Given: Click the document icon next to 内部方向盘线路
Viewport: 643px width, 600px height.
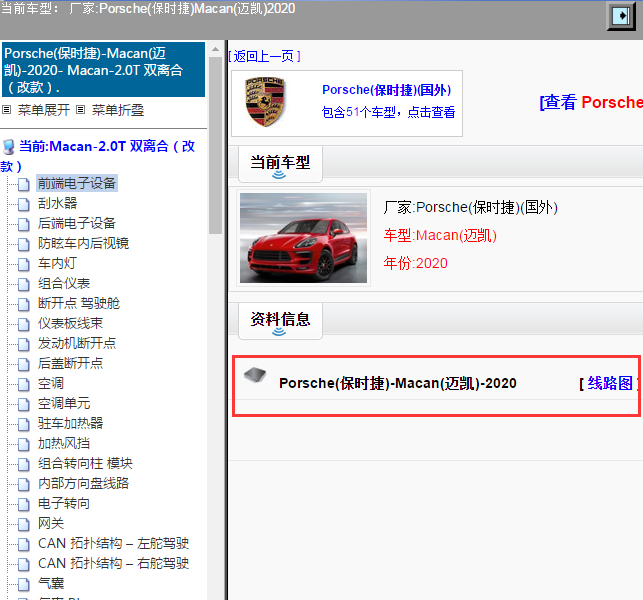Looking at the screenshot, I should pos(24,484).
